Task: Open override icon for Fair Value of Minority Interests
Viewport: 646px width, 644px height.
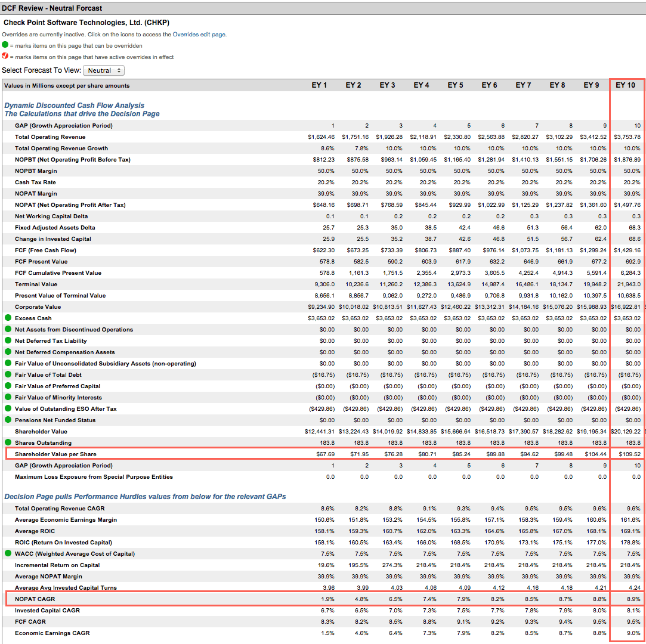Action: point(8,397)
